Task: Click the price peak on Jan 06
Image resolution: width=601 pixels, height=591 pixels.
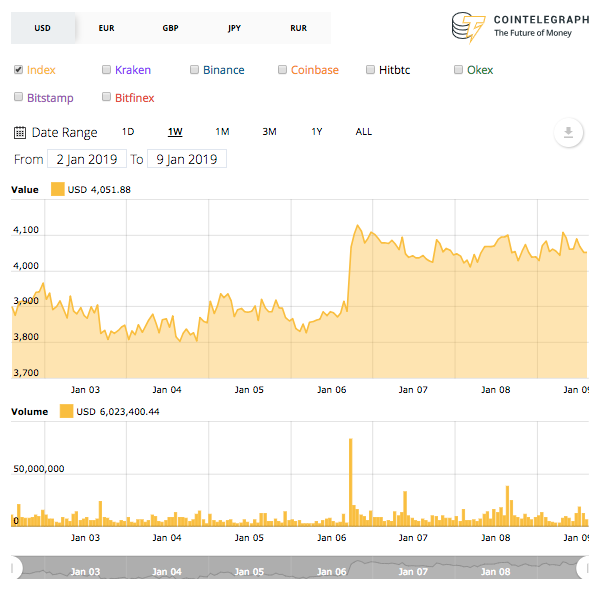Action: (x=358, y=225)
